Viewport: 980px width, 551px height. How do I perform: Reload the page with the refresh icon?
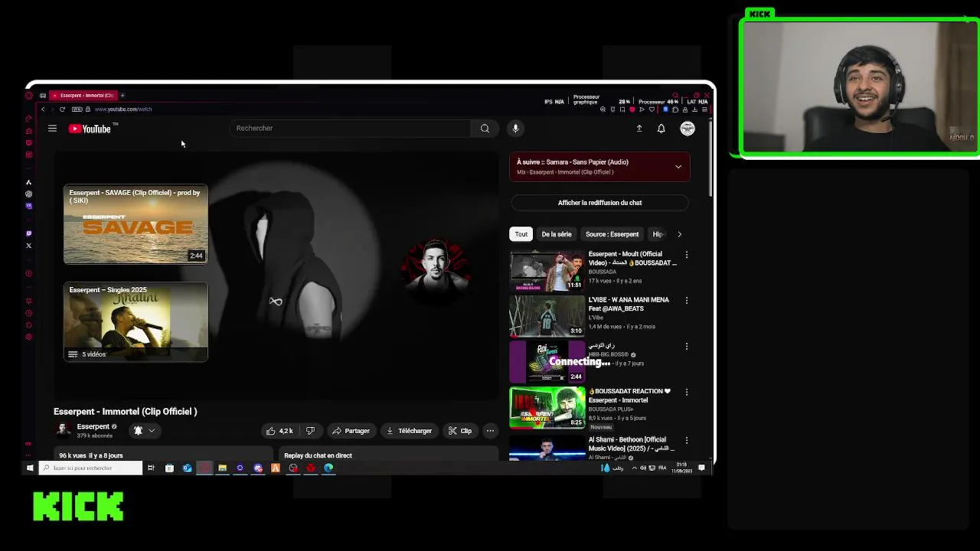62,109
